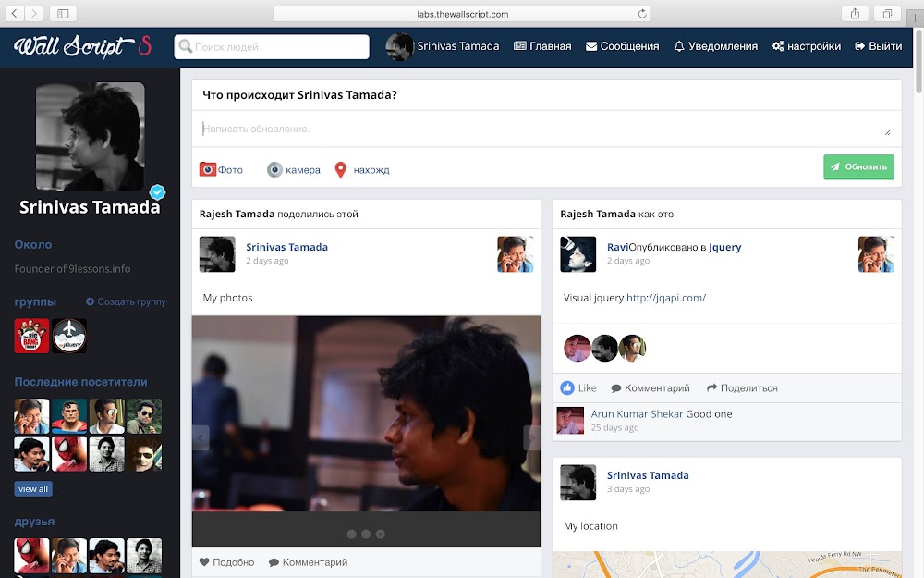Click the Создать группу link
Screen dimensions: 924x578
pos(126,301)
